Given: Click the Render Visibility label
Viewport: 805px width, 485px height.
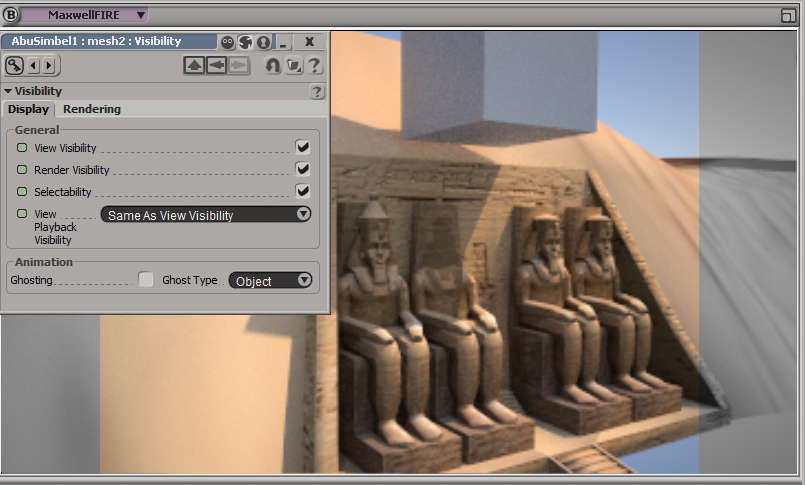Looking at the screenshot, I should coord(71,170).
